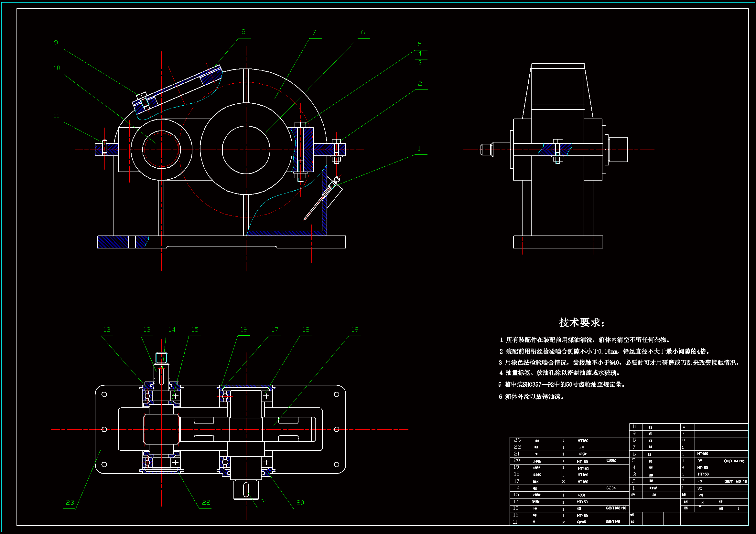
Task: Select row 23 number cell in parts list
Action: pos(517,440)
